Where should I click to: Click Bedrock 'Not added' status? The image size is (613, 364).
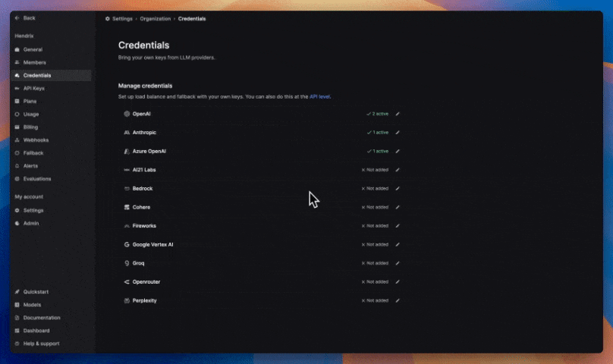(x=375, y=189)
